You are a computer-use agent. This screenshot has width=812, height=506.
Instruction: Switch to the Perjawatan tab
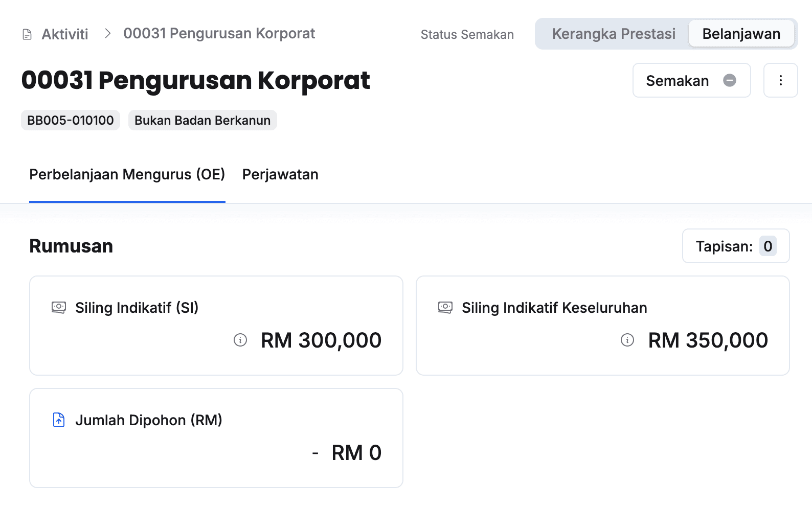point(280,175)
